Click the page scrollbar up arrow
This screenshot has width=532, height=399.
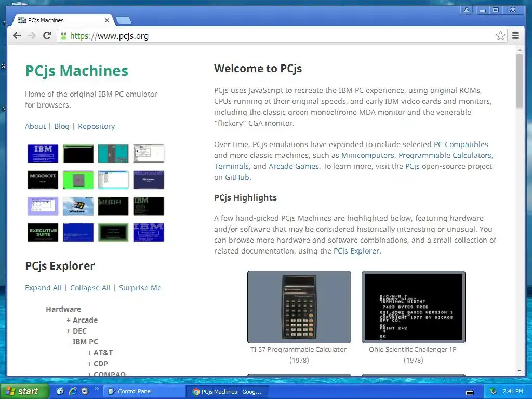[x=520, y=50]
